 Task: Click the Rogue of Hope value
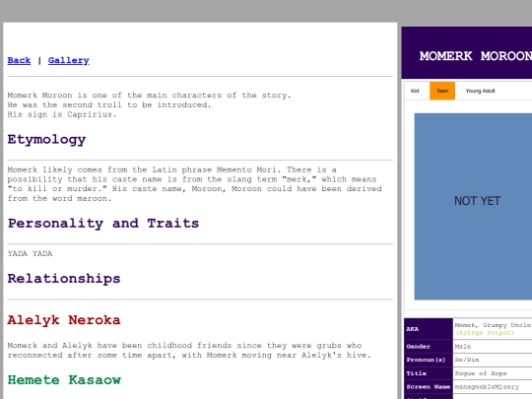[x=481, y=373]
